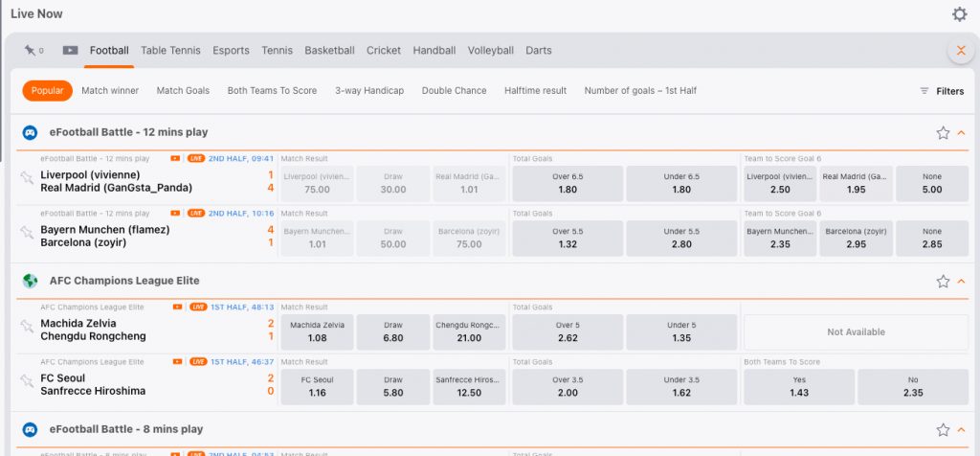Pin the Liverpool vs Real Madrid match
Image resolution: width=980 pixels, height=456 pixels.
click(x=26, y=177)
